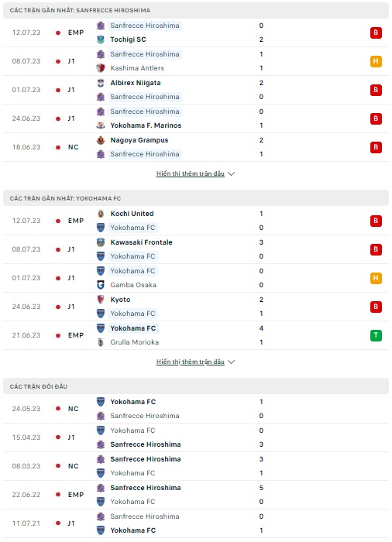The image size is (392, 542).
Task: Open the red B badge for the Tochigi SC match
Action: 376,33
